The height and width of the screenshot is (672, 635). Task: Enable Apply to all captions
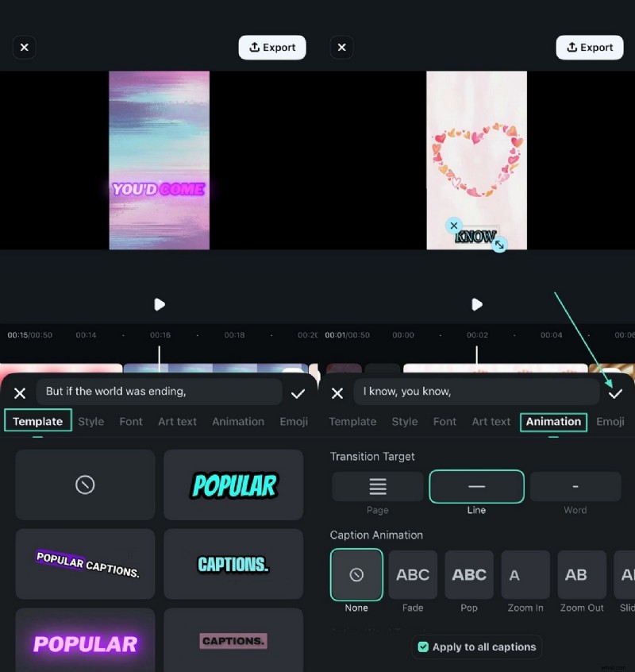tap(476, 647)
